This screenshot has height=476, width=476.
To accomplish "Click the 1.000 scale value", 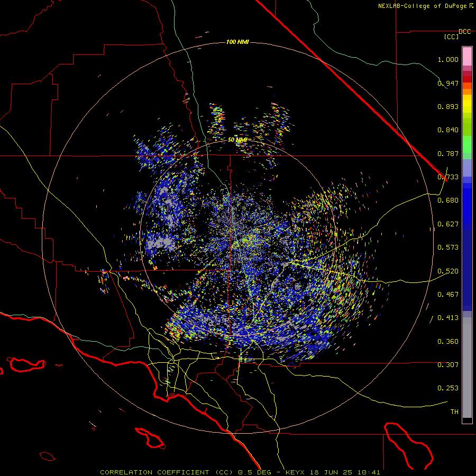I will pos(448,59).
